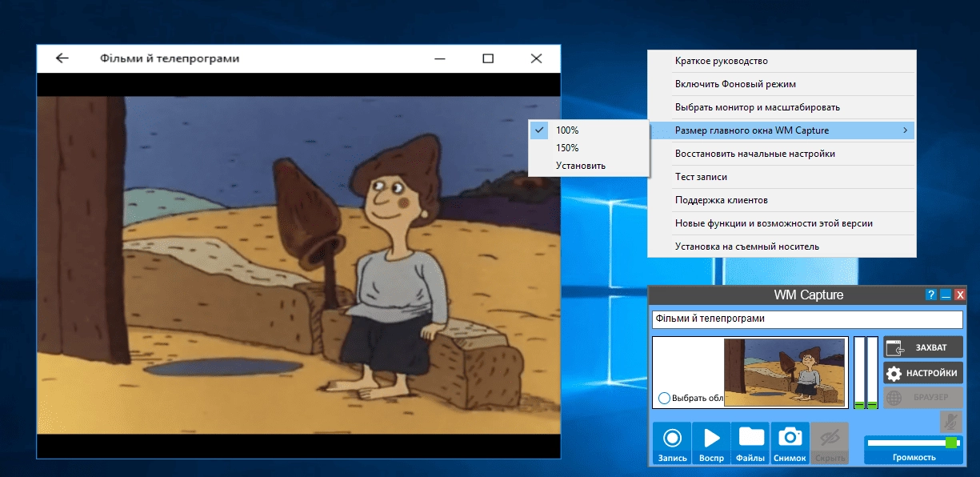The image size is (980, 477).
Task: Click the Громкость label button
Action: click(x=914, y=458)
